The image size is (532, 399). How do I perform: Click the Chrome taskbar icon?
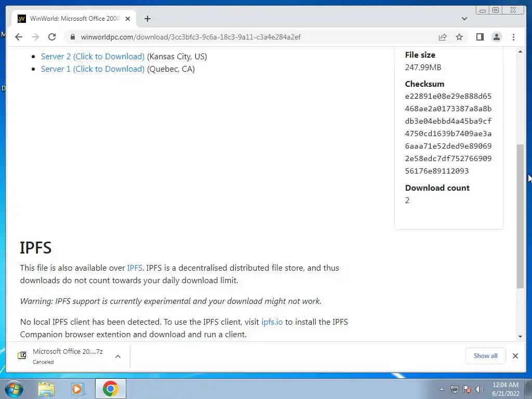[x=110, y=389]
